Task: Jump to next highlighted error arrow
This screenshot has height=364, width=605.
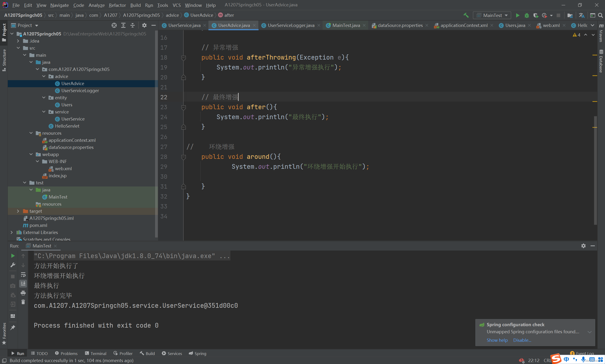Action: [x=593, y=35]
